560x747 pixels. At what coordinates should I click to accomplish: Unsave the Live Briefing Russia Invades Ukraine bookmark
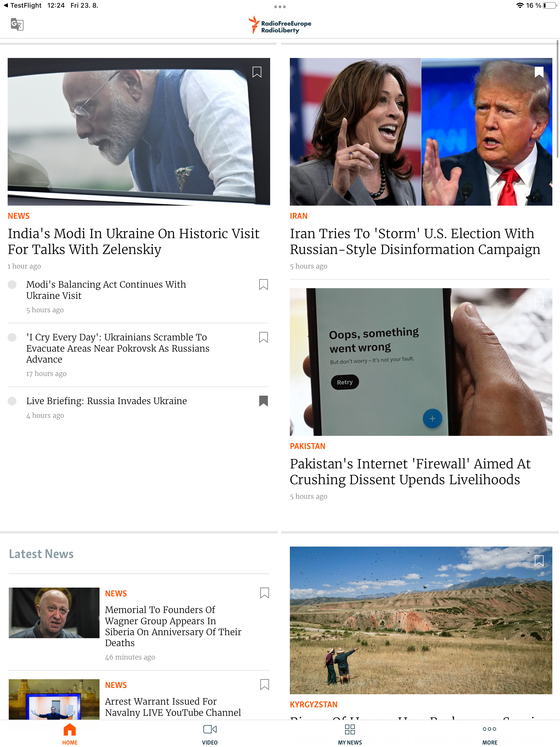pos(263,401)
